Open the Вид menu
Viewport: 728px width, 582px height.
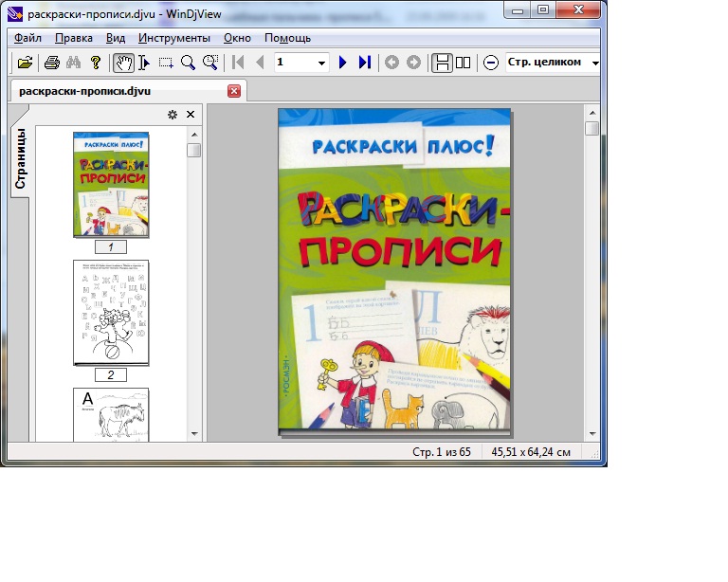coord(115,38)
